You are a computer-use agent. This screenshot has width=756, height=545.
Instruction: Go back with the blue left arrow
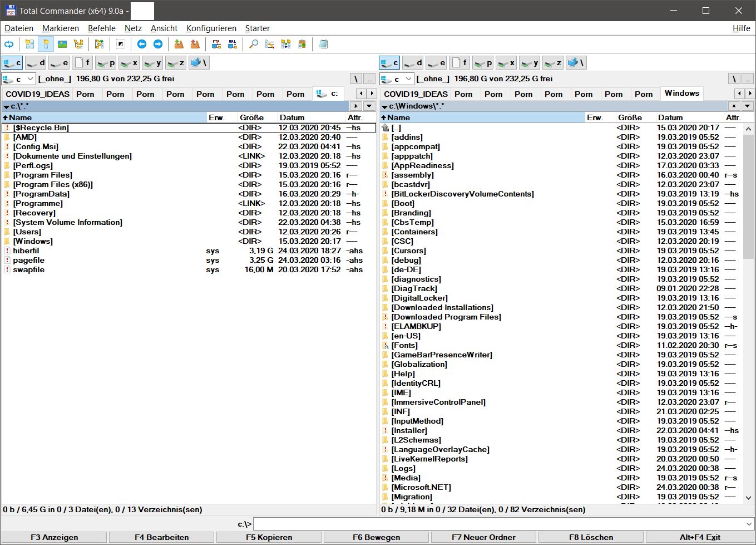click(x=142, y=44)
